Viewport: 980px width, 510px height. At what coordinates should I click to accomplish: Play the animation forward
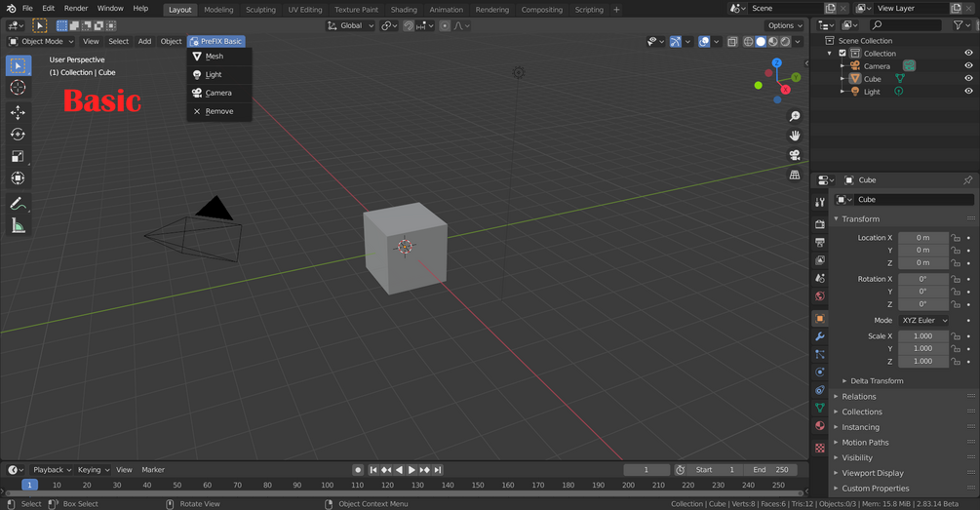tap(412, 470)
